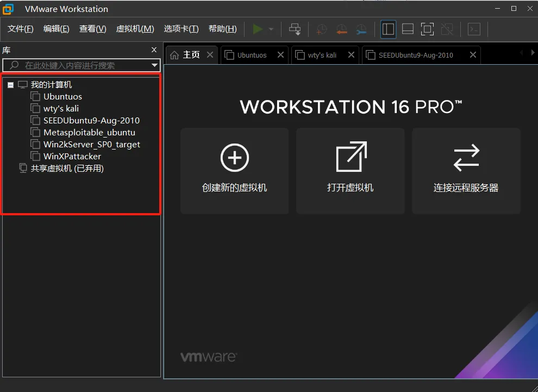
Task: Select 共享虚拟机 (已弃用) item
Action: [67, 169]
